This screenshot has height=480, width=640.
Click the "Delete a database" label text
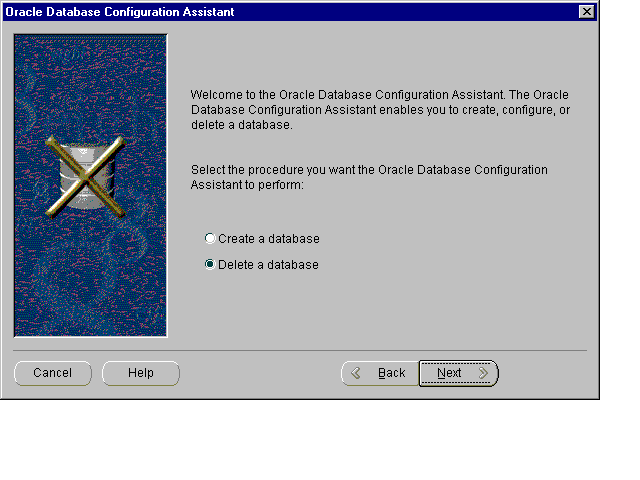268,265
